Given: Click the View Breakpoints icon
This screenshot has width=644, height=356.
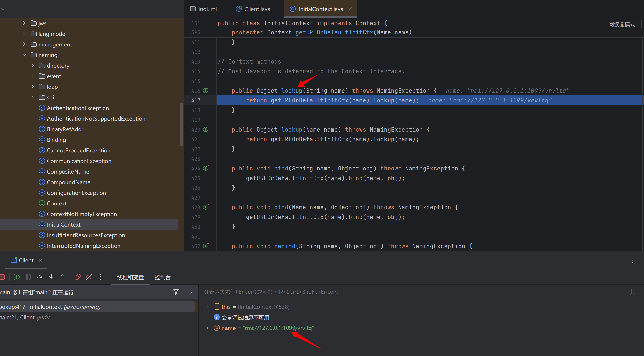Looking at the screenshot, I should pyautogui.click(x=77, y=277).
